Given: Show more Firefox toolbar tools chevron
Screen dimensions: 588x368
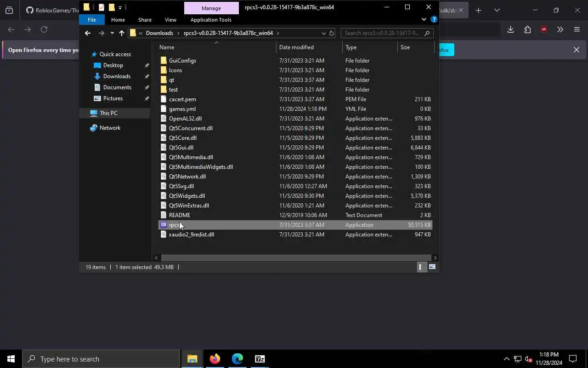Looking at the screenshot, I should pos(560,29).
